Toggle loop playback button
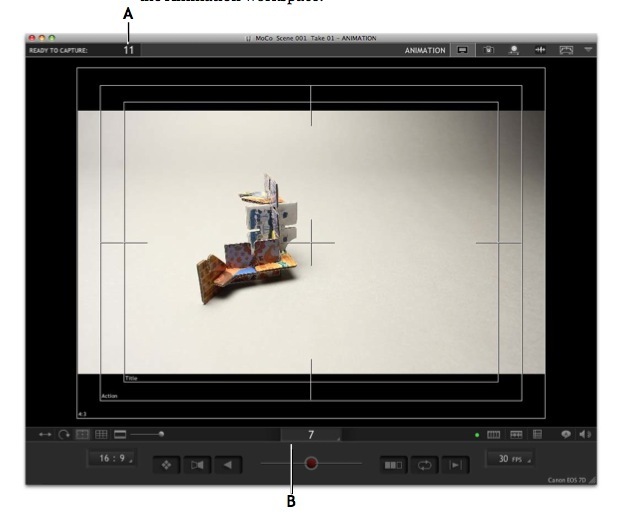This screenshot has height=522, width=639. point(424,465)
